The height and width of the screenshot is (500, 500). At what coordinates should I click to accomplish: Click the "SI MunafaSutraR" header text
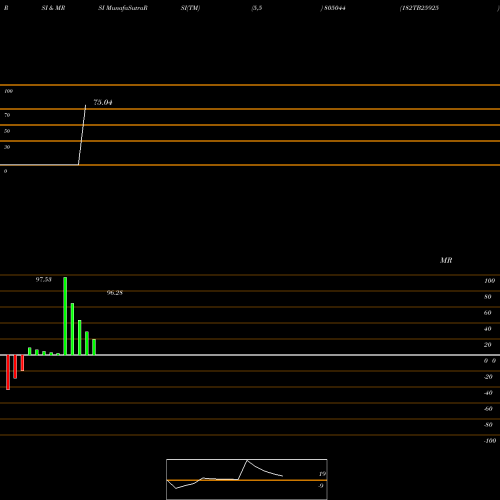(x=123, y=8)
